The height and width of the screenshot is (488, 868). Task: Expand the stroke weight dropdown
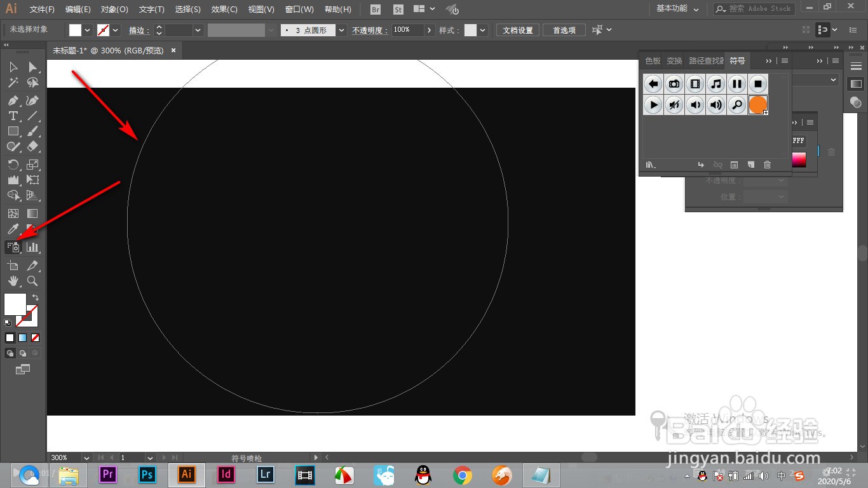pos(198,30)
